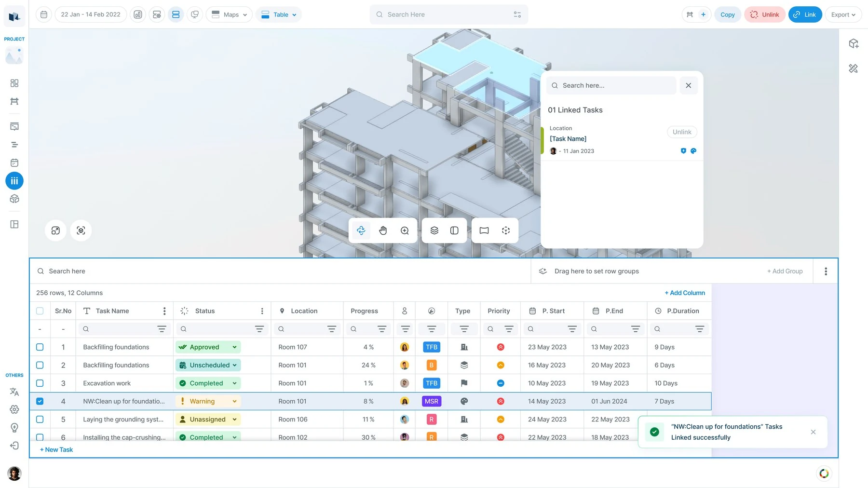
Task: Open the Maps dropdown
Action: [229, 14]
